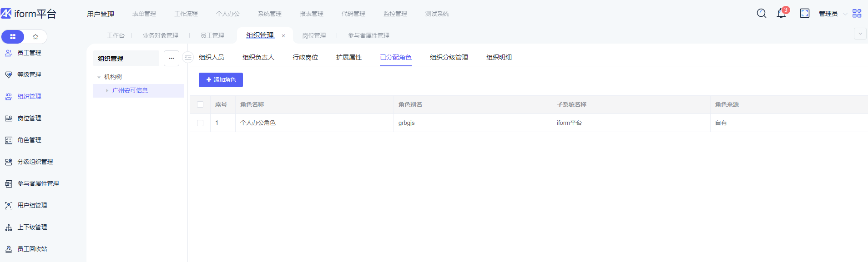Open the 系统管理 top menu
Viewport: 868px width, 262px height.
(269, 14)
